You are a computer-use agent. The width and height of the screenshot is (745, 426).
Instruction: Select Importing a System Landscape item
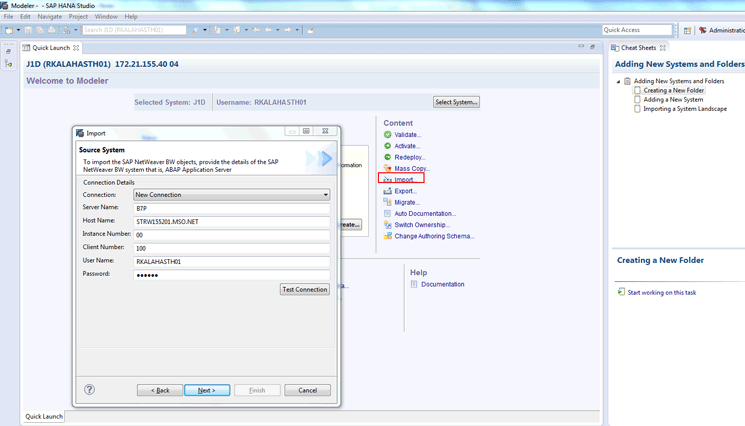685,109
